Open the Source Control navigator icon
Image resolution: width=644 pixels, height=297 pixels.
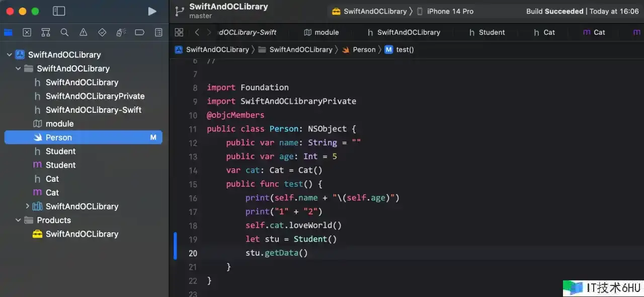click(x=27, y=32)
